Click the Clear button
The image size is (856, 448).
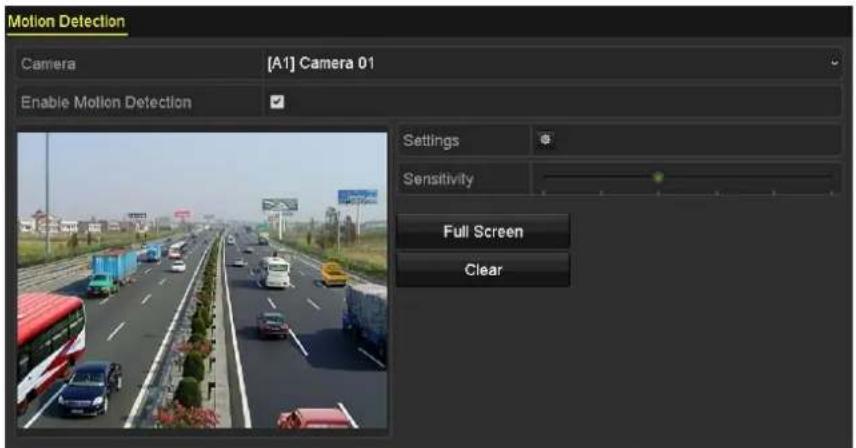[x=483, y=270]
